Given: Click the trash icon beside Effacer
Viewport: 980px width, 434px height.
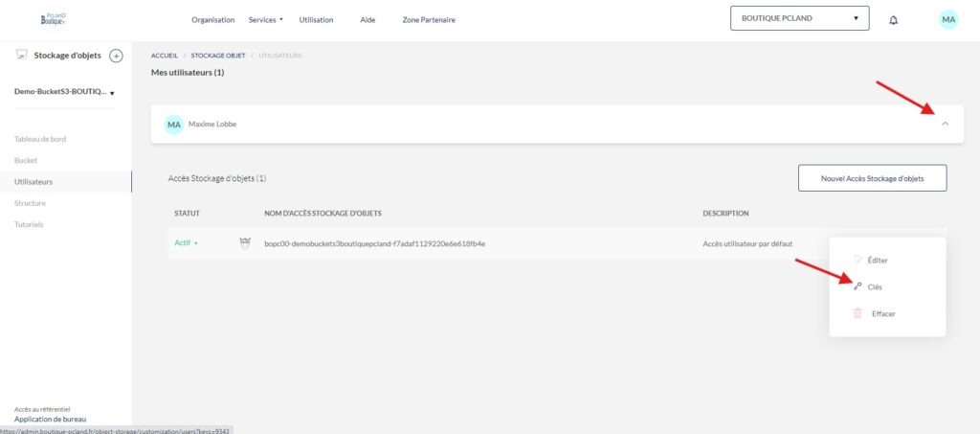Looking at the screenshot, I should pyautogui.click(x=857, y=313).
